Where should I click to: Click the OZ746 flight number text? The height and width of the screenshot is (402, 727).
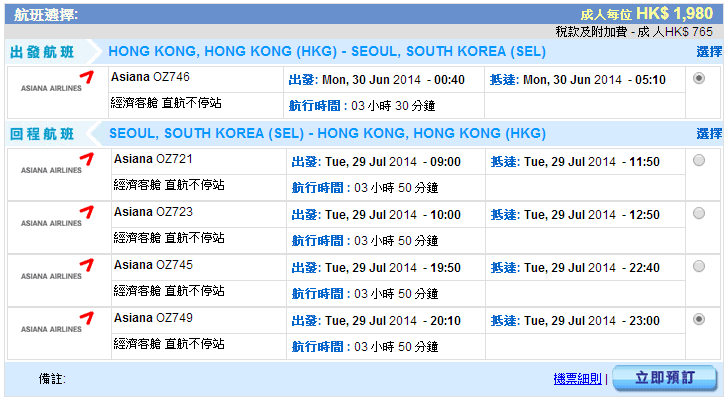pyautogui.click(x=173, y=77)
